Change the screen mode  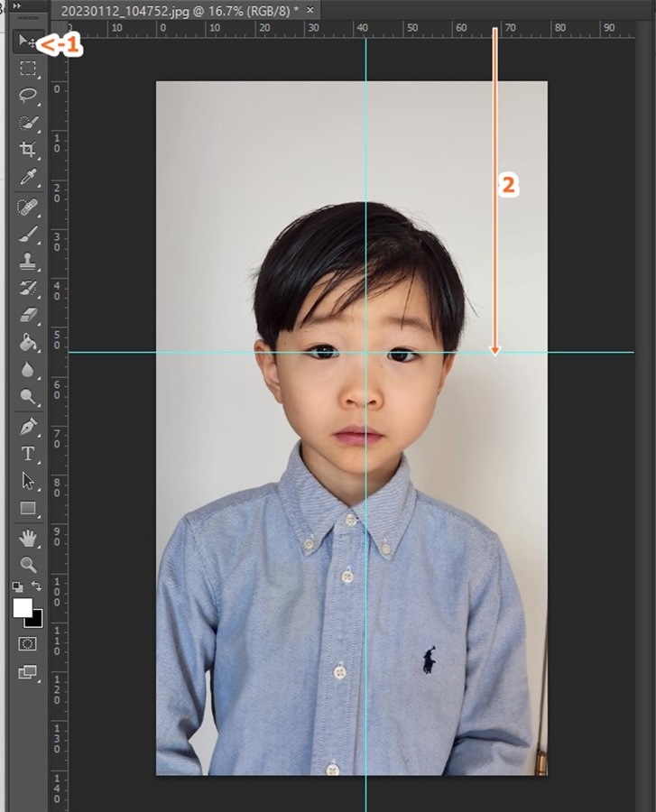pyautogui.click(x=27, y=672)
